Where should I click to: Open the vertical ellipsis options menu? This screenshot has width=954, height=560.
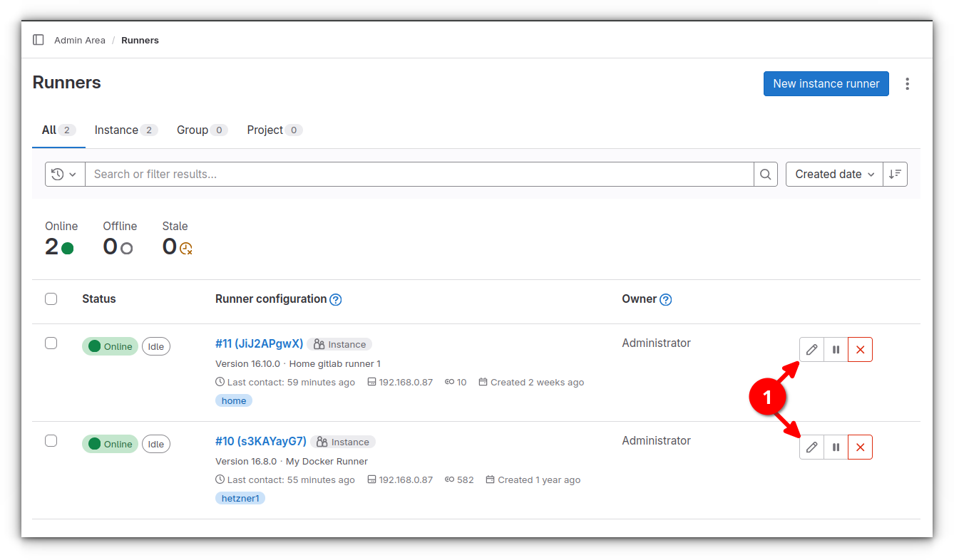pos(907,83)
